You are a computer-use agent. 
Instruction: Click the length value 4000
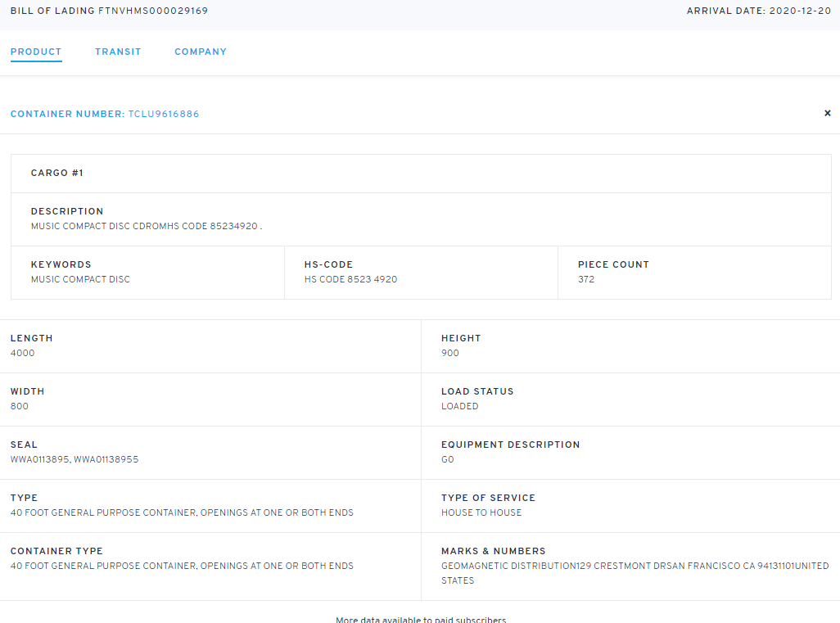[23, 353]
